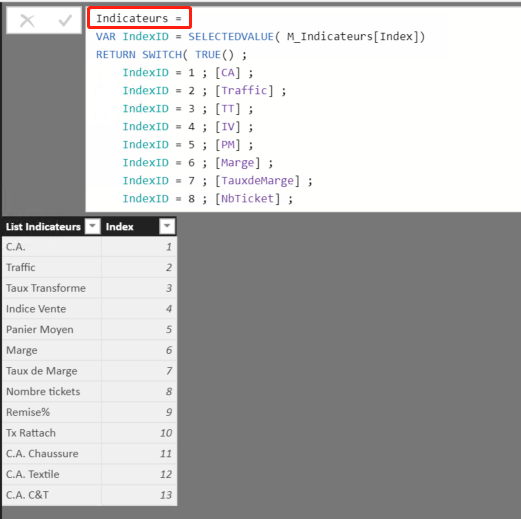The height and width of the screenshot is (519, 521).
Task: Click the [PM] measure reference
Action: tap(228, 144)
